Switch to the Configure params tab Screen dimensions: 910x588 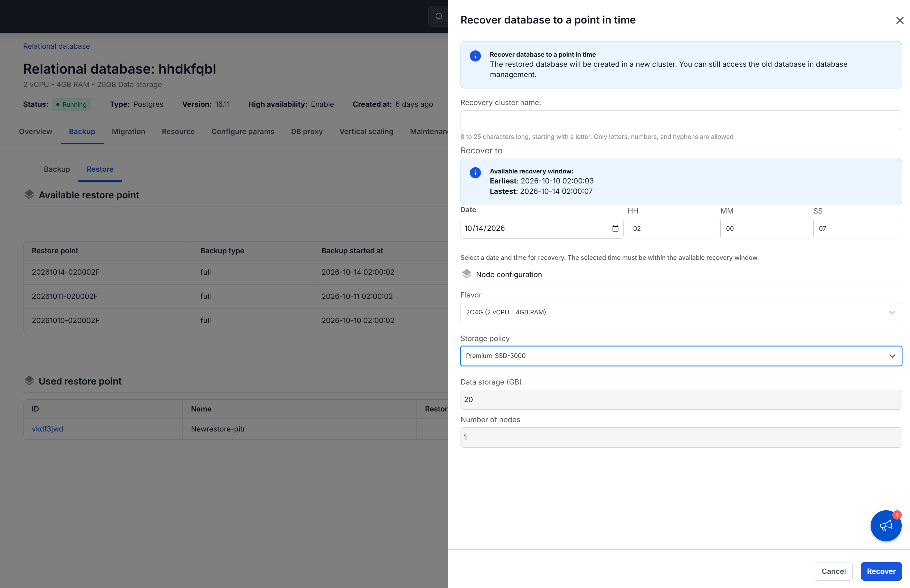tap(243, 131)
